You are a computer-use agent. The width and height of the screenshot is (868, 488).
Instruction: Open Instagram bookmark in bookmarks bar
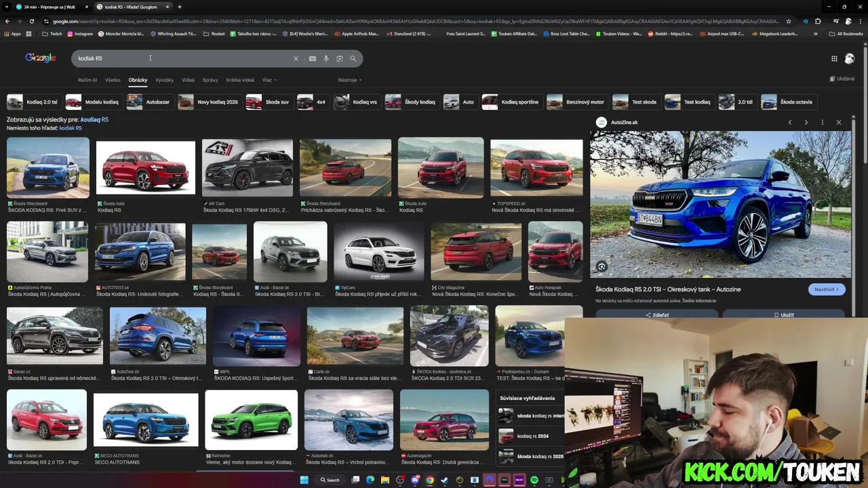80,34
